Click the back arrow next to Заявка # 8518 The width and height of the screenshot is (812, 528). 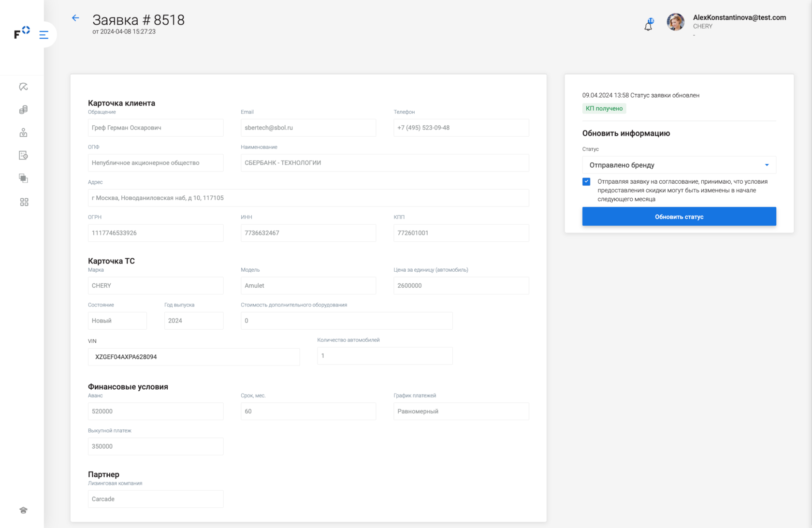point(75,18)
